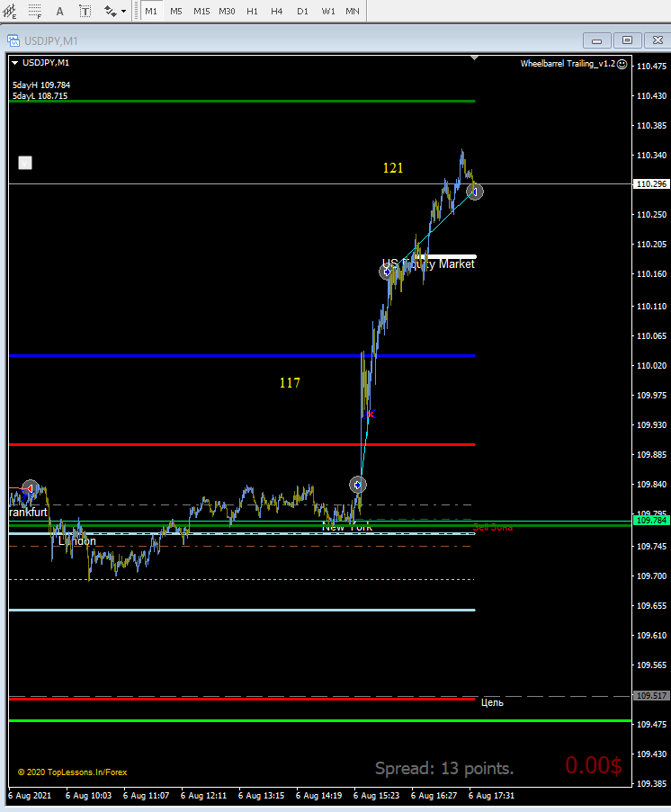Select the sell marker above Frankfurt label

pyautogui.click(x=31, y=487)
